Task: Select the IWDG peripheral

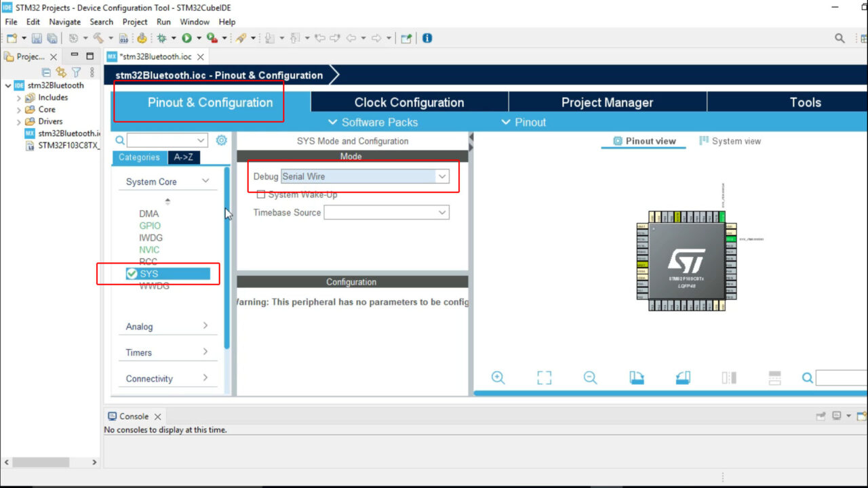Action: 151,238
